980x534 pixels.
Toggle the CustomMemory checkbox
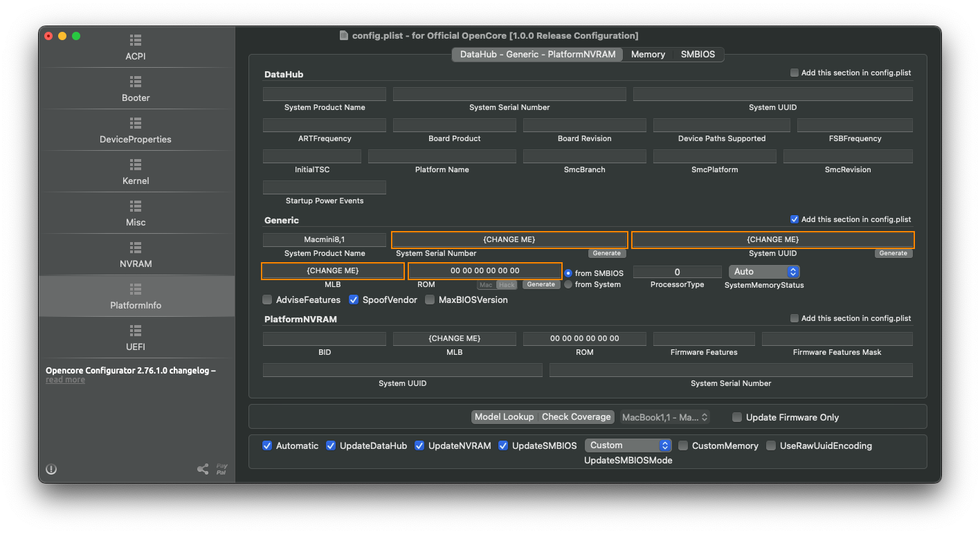point(683,445)
